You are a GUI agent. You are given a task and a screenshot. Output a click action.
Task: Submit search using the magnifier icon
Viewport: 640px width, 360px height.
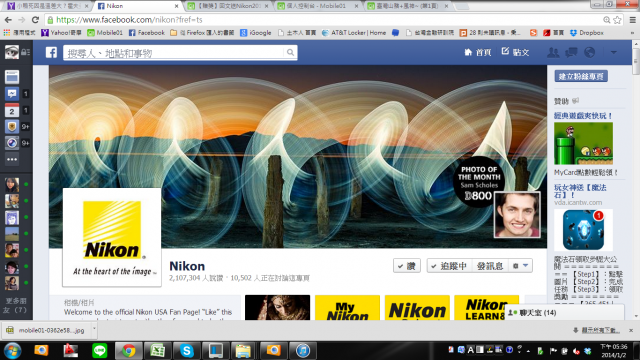[x=290, y=52]
